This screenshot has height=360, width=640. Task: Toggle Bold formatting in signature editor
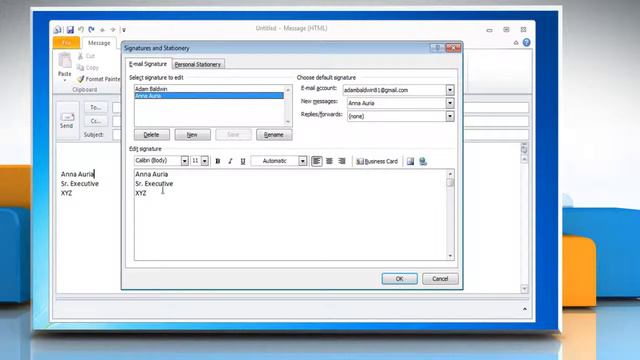pos(218,161)
